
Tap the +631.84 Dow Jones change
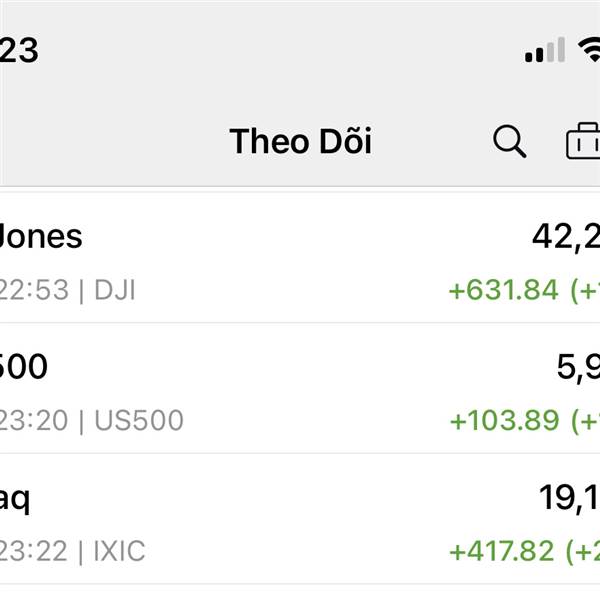pos(504,290)
